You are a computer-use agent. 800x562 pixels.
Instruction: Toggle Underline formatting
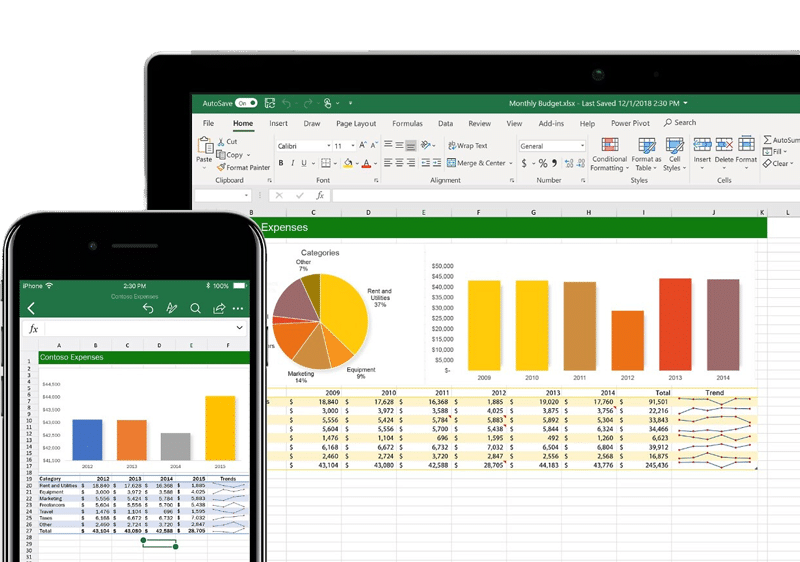pos(304,163)
